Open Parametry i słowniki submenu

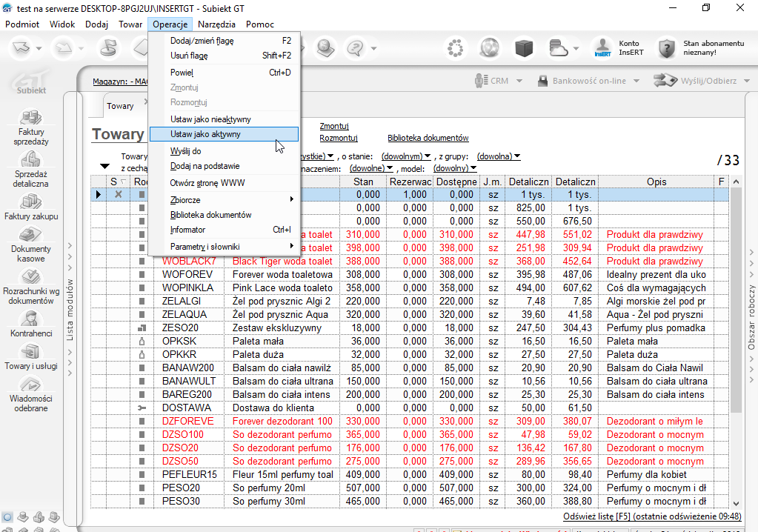[x=225, y=247]
